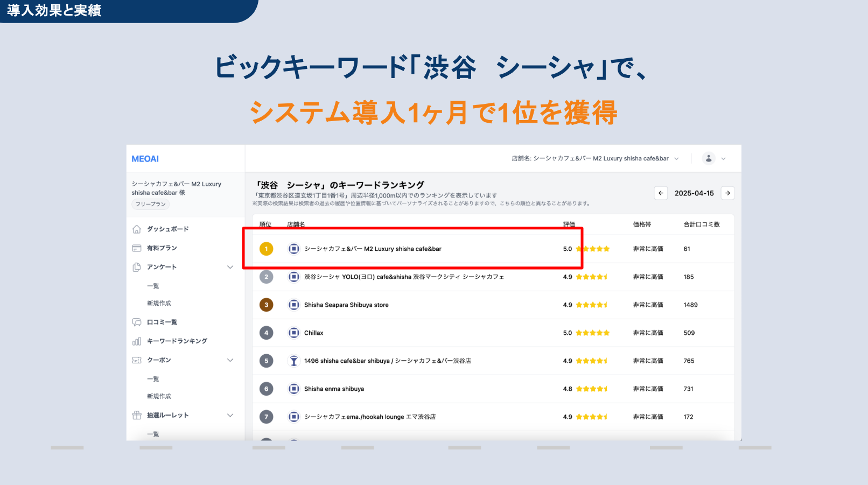Click the クーポン ticket icon
Image resolution: width=868 pixels, height=485 pixels.
[137, 360]
